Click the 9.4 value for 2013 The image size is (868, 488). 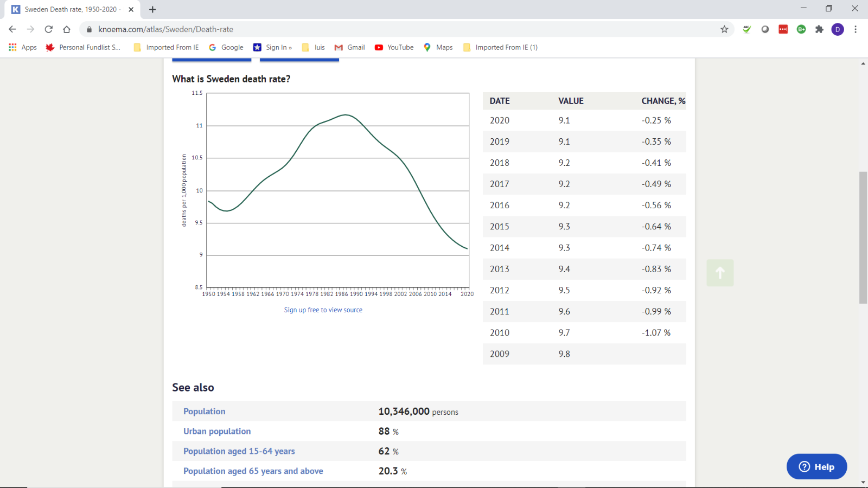[564, 269]
